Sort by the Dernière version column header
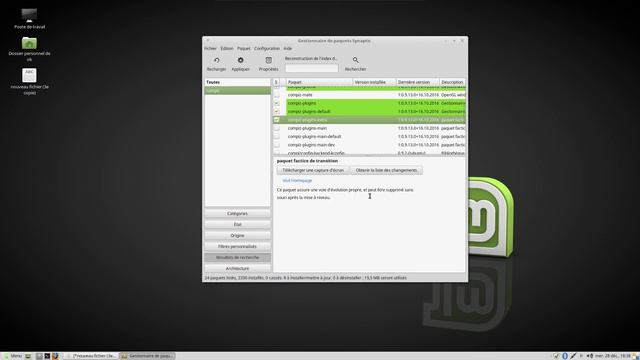Image resolution: width=640 pixels, height=360 pixels. click(418, 82)
